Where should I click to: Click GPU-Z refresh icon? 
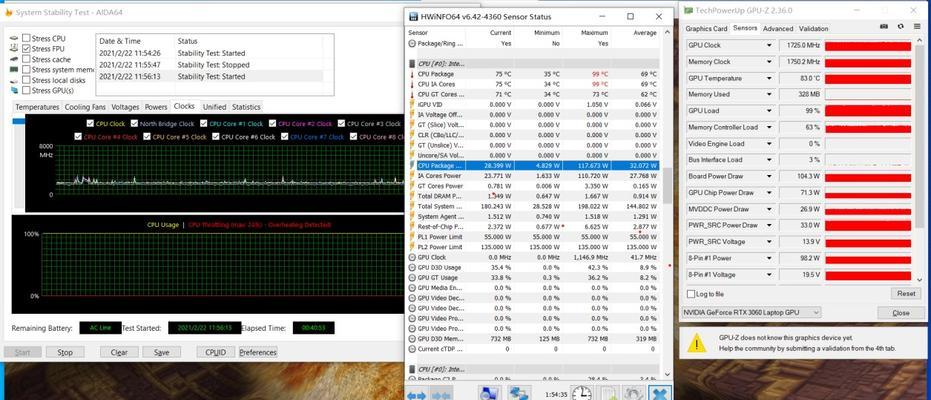click(x=901, y=27)
